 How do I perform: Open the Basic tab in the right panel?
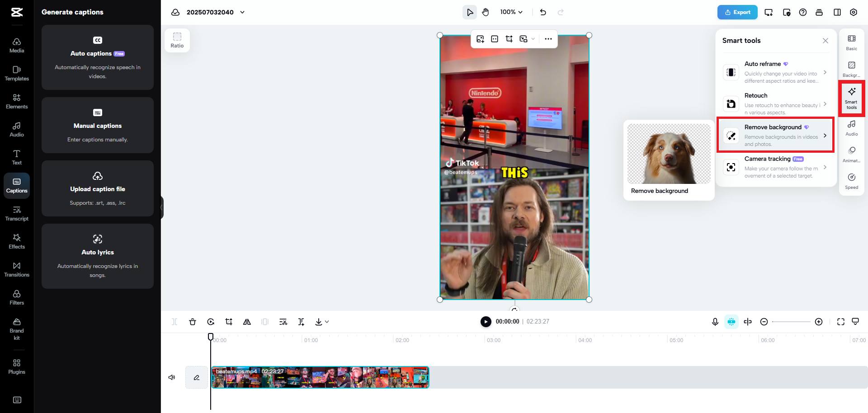(x=851, y=42)
